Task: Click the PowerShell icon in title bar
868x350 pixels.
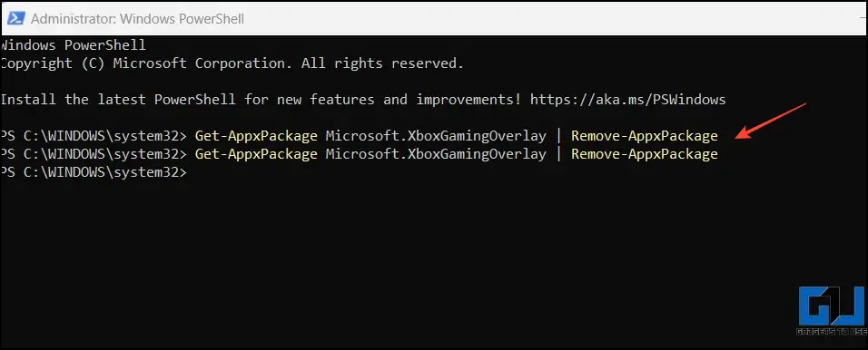Action: pyautogui.click(x=15, y=18)
